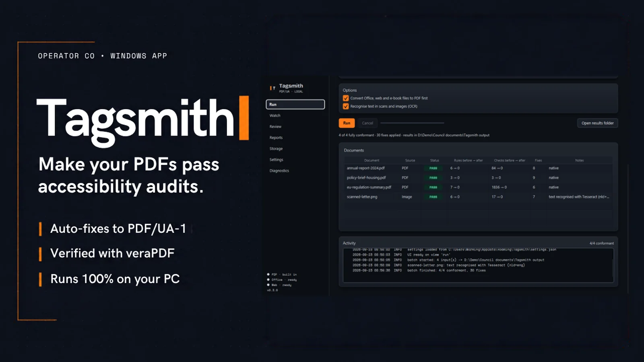Screen dimensions: 644x362
Task: Click PASS badge for annual-report-2024.pdf
Action: (x=433, y=168)
